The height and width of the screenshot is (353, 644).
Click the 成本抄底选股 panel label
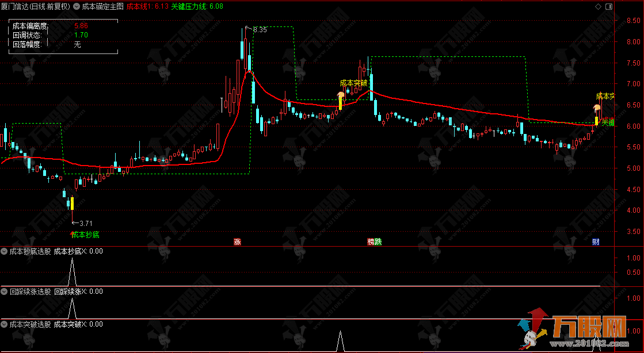(x=31, y=251)
